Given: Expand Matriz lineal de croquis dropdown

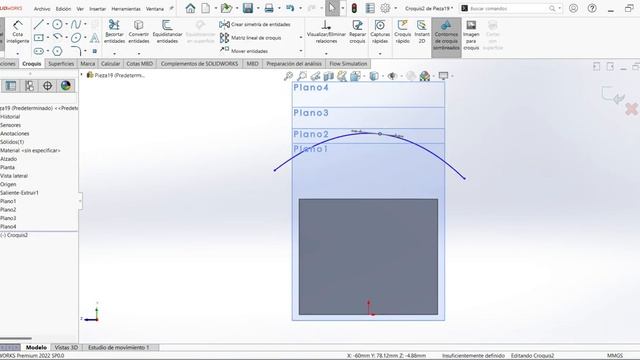Looking at the screenshot, I should coord(301,38).
